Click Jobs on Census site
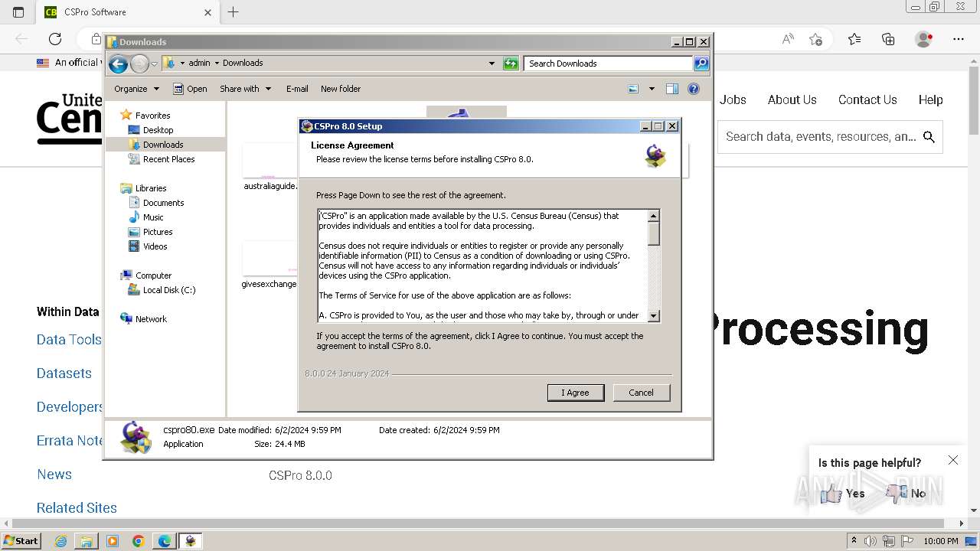This screenshot has width=980, height=551. (x=733, y=99)
